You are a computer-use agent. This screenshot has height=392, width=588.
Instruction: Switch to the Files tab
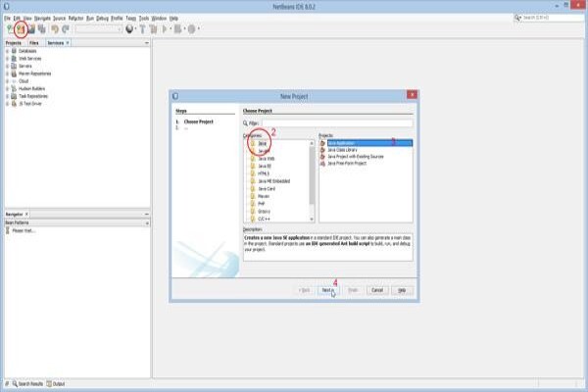pyautogui.click(x=33, y=43)
